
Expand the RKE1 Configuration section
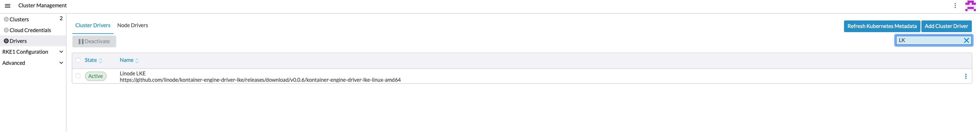pyautogui.click(x=61, y=52)
